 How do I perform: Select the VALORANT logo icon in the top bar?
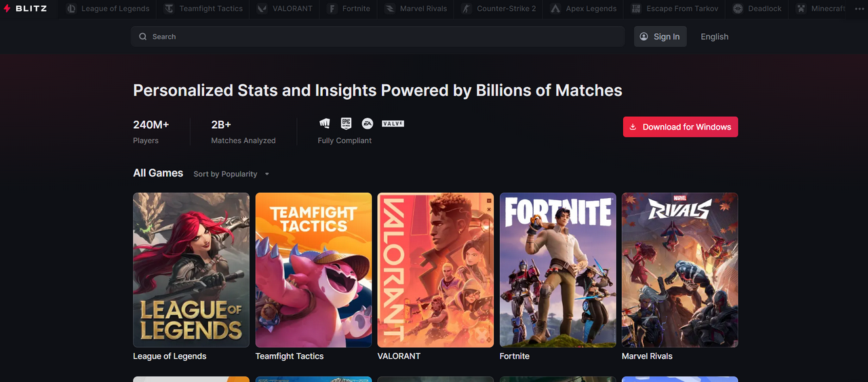tap(262, 9)
